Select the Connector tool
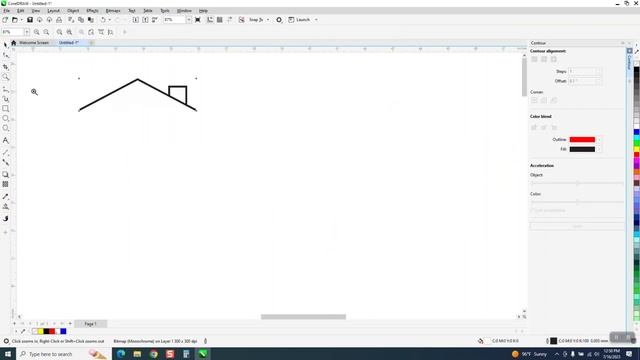640x360 pixels. pos(6,162)
